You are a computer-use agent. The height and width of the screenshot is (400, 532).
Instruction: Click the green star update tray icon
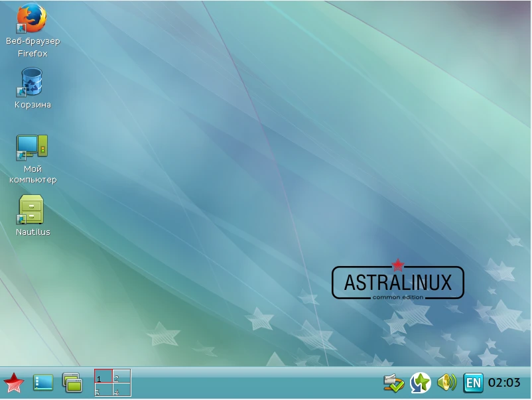coord(421,383)
